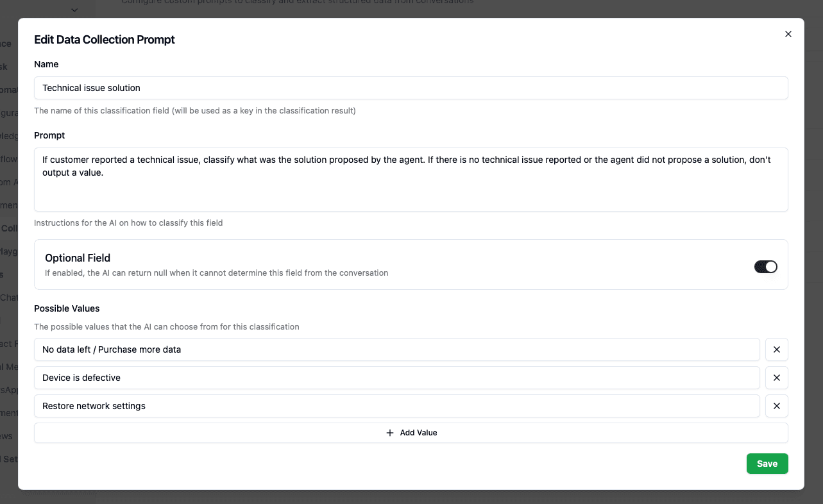823x504 pixels.
Task: Close the Edit Data Collection Prompt dialog
Action: (x=788, y=34)
